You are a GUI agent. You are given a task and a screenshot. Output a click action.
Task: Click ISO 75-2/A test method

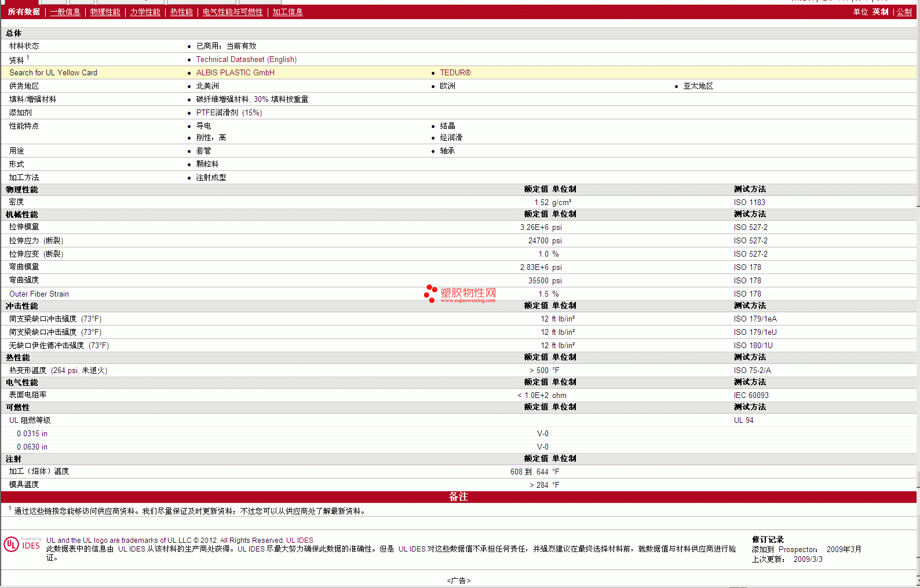click(x=752, y=370)
